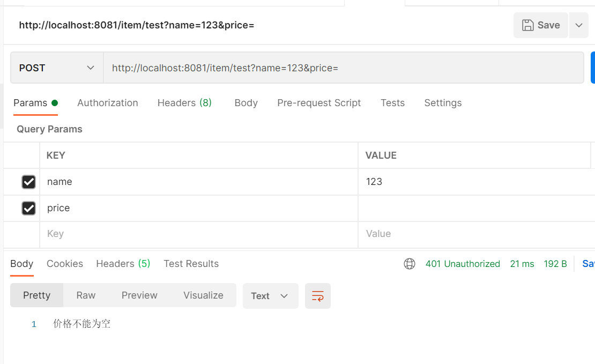Switch to the Params tab

point(35,103)
